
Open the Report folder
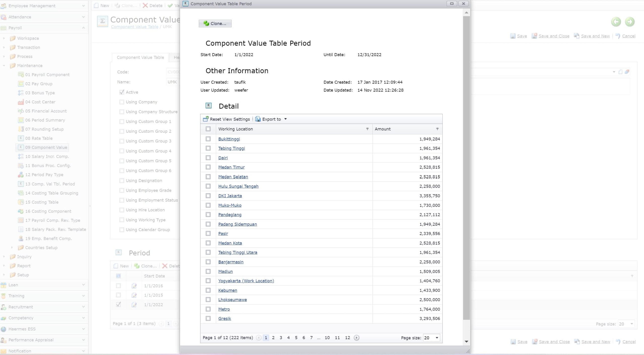click(24, 266)
